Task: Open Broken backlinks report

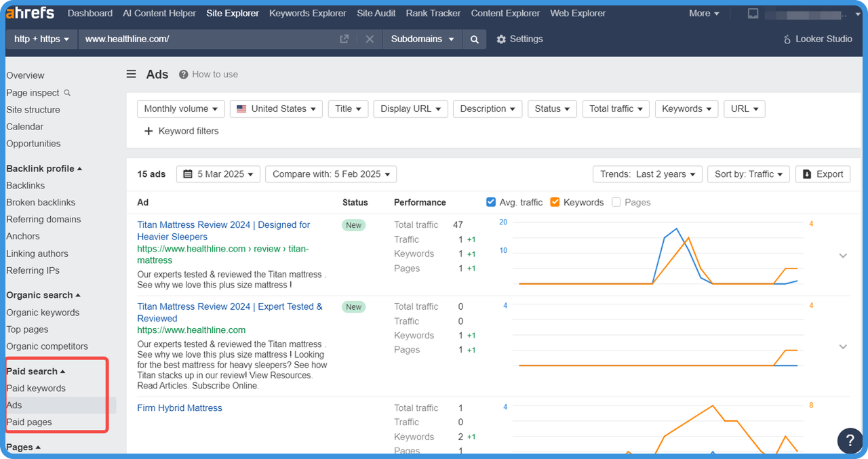Action: pos(41,203)
